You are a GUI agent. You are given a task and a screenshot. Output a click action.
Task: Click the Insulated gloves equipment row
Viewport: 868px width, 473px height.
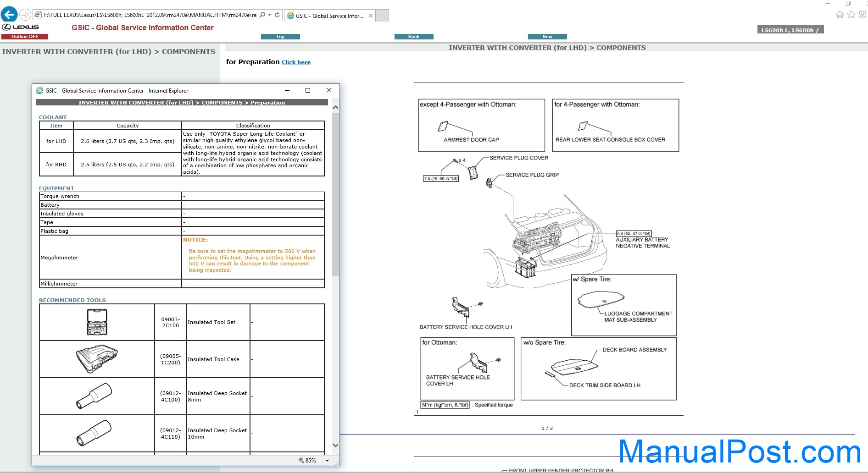coord(182,214)
